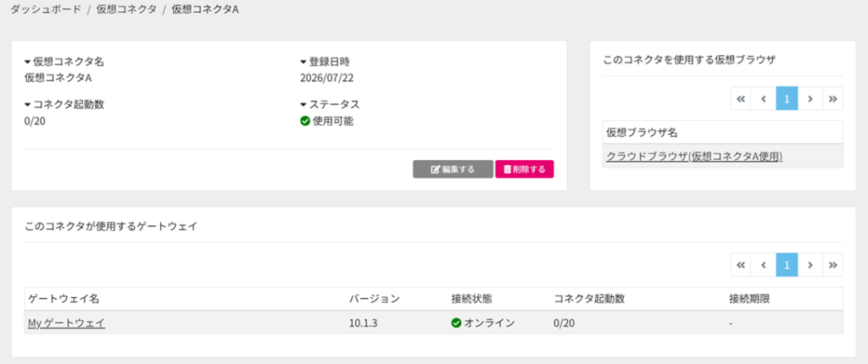Image resolution: width=868 pixels, height=364 pixels.
Task: Go to 仮想コネクタ breadcrumb
Action: tap(126, 10)
